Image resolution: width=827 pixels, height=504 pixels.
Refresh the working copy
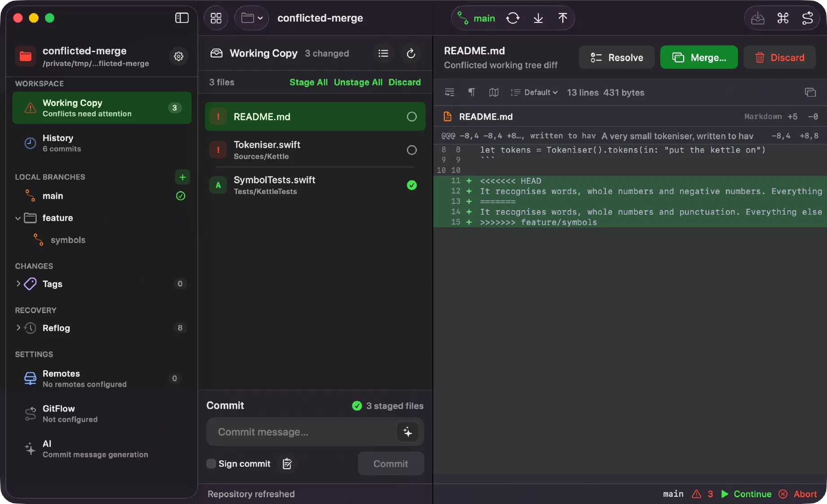411,53
